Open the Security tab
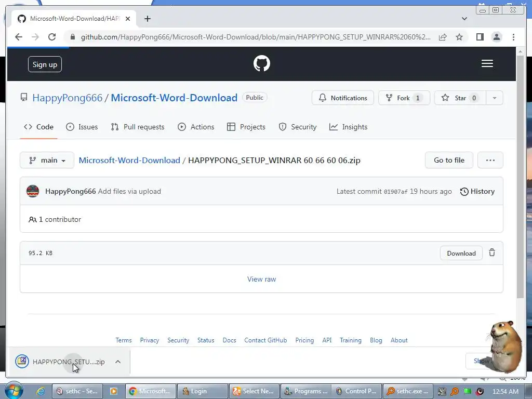This screenshot has height=399, width=532. tap(297, 127)
